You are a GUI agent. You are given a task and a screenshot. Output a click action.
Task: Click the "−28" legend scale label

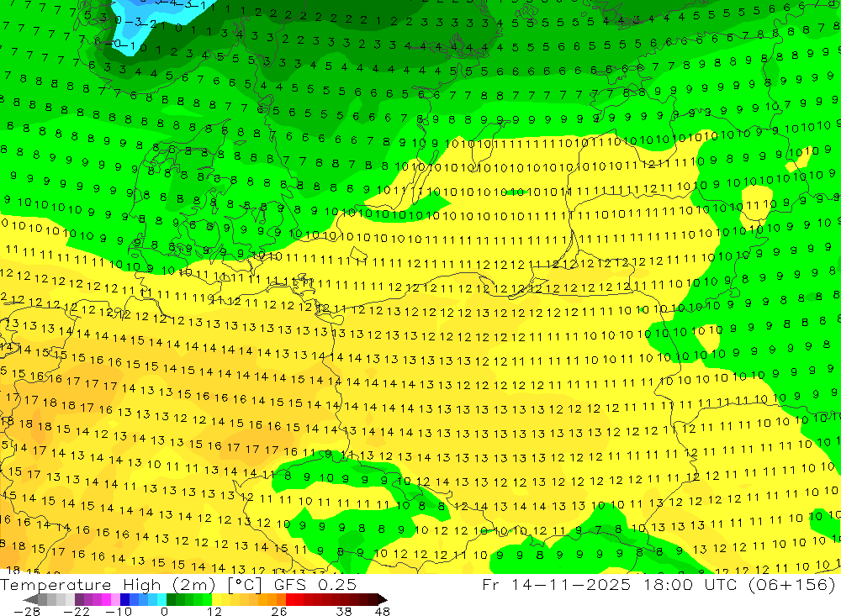27,611
